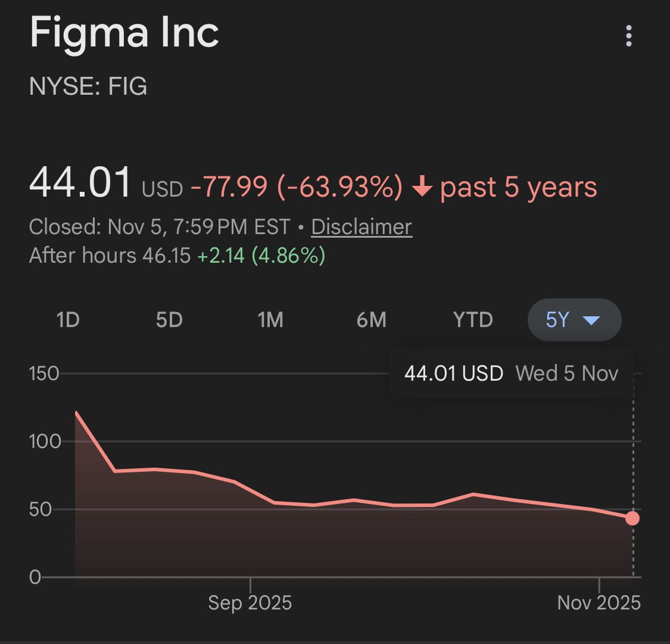
Task: Switch to YTD chart view
Action: [473, 321]
